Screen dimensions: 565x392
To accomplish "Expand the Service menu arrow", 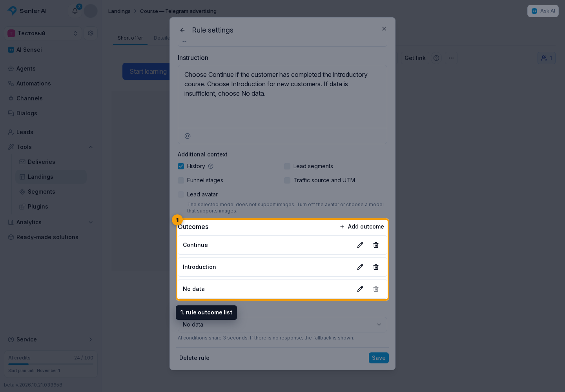I will click(x=91, y=339).
